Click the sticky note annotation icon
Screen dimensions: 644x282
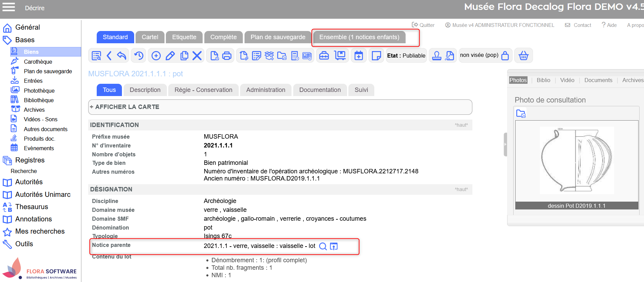coord(376,56)
